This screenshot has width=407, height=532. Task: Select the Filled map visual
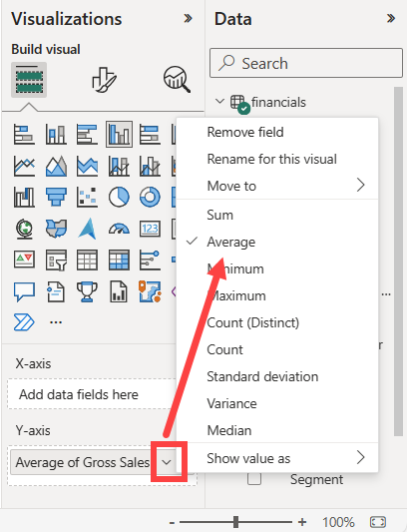(x=56, y=229)
